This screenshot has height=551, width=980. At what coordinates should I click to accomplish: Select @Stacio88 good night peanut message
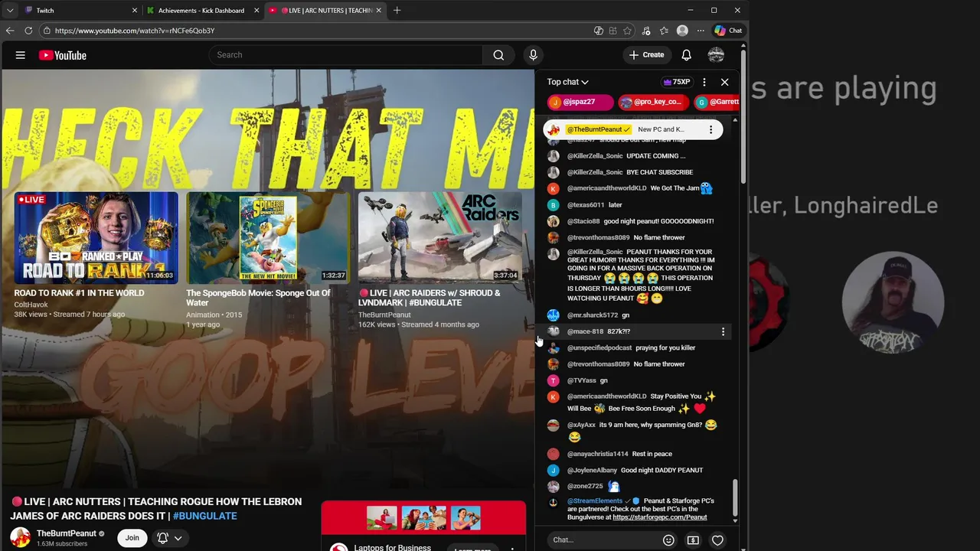point(632,221)
